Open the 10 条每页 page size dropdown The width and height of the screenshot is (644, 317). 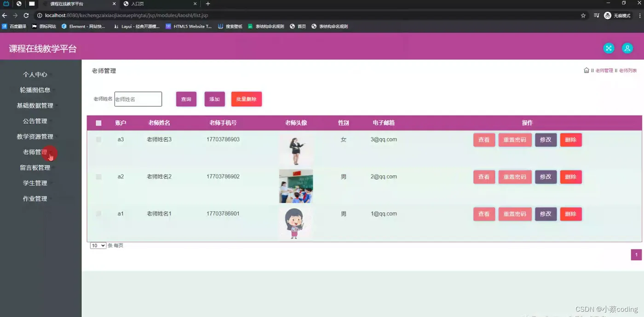98,246
